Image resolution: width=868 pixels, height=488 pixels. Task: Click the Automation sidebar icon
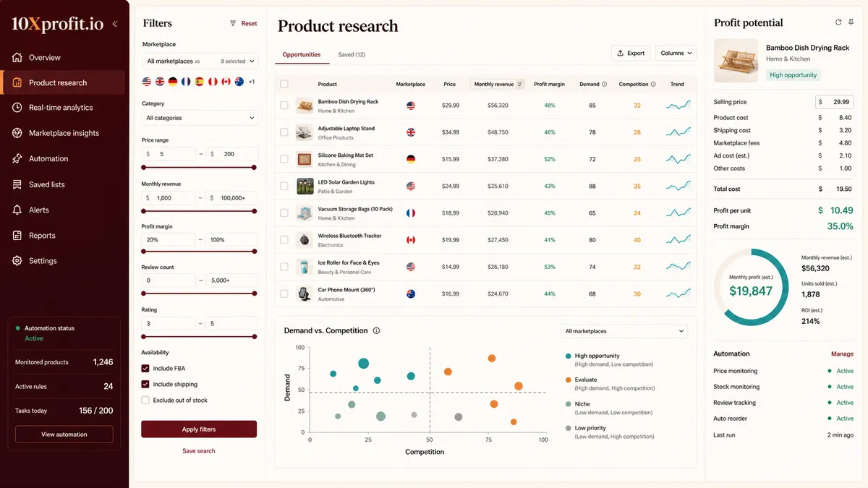[17, 158]
